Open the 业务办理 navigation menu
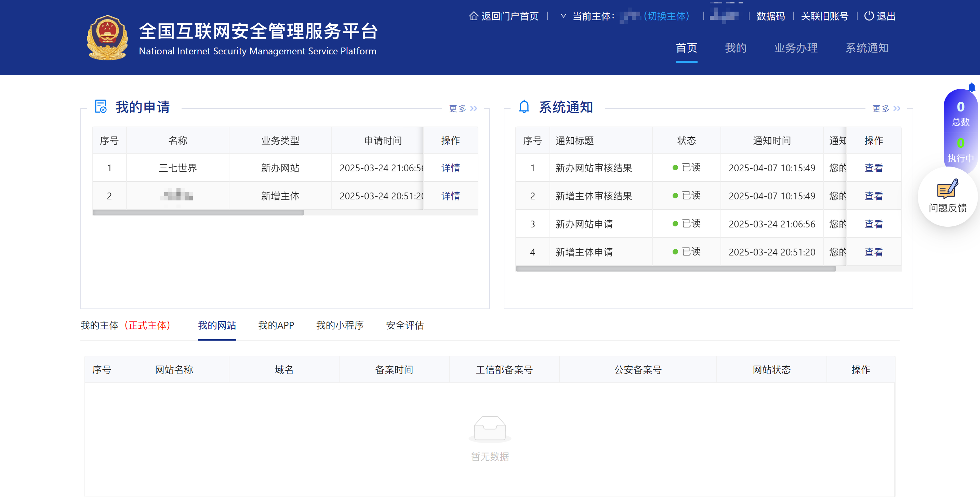 click(x=795, y=48)
